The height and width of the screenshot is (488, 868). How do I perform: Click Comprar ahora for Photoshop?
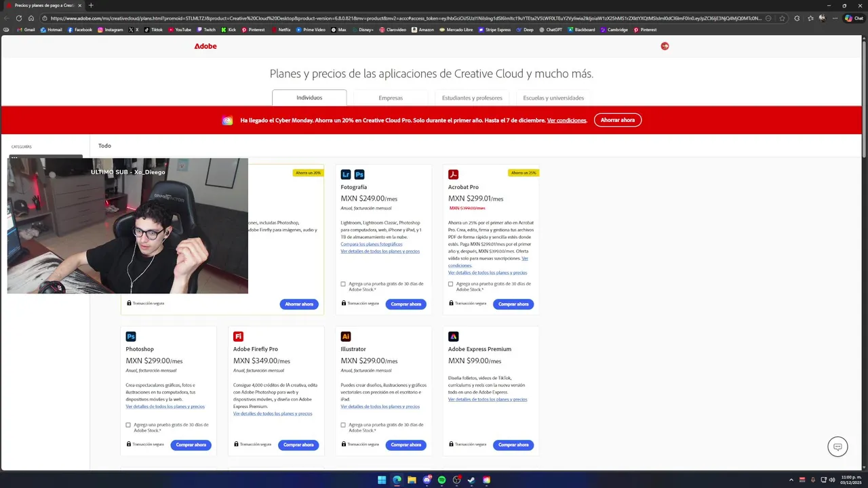[x=191, y=445]
